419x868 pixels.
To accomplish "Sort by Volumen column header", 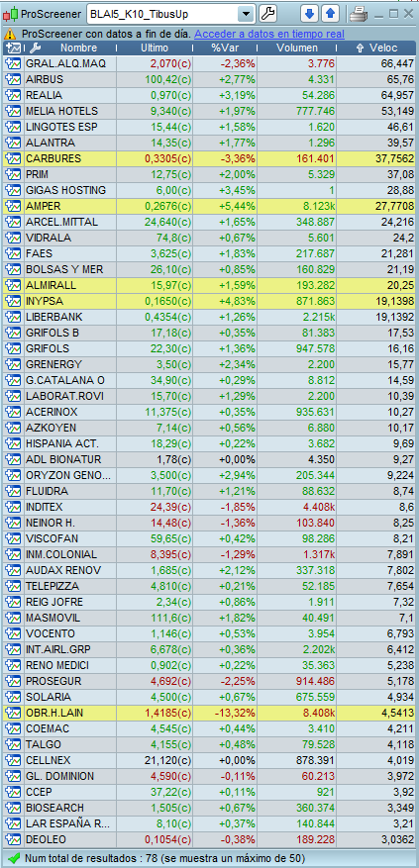I will 297,48.
